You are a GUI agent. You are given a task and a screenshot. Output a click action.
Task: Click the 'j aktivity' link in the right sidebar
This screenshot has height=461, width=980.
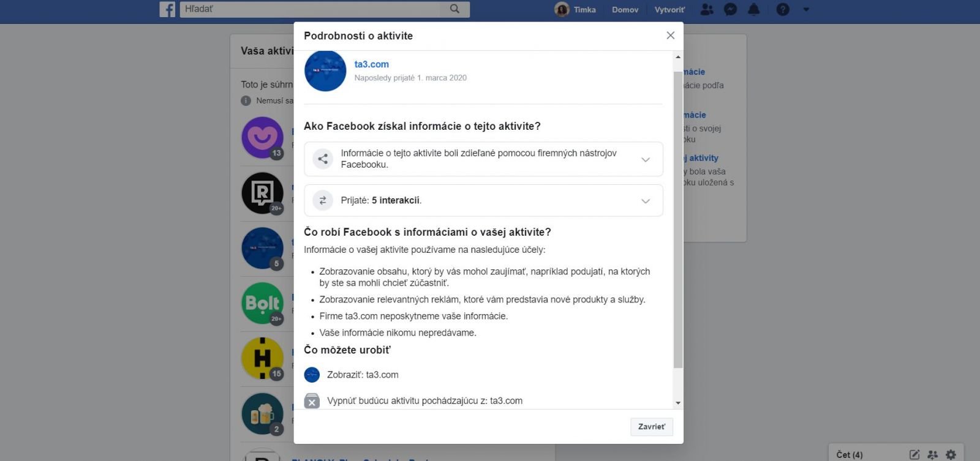click(701, 158)
